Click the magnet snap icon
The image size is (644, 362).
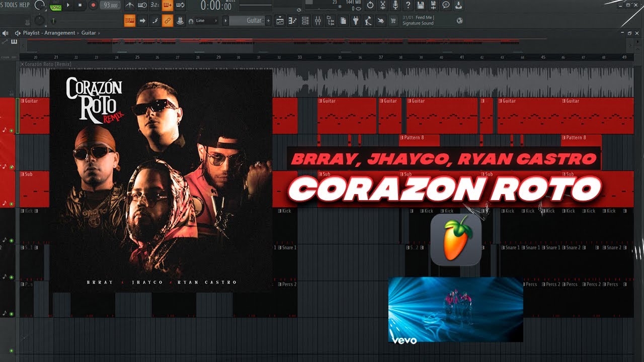click(x=191, y=21)
